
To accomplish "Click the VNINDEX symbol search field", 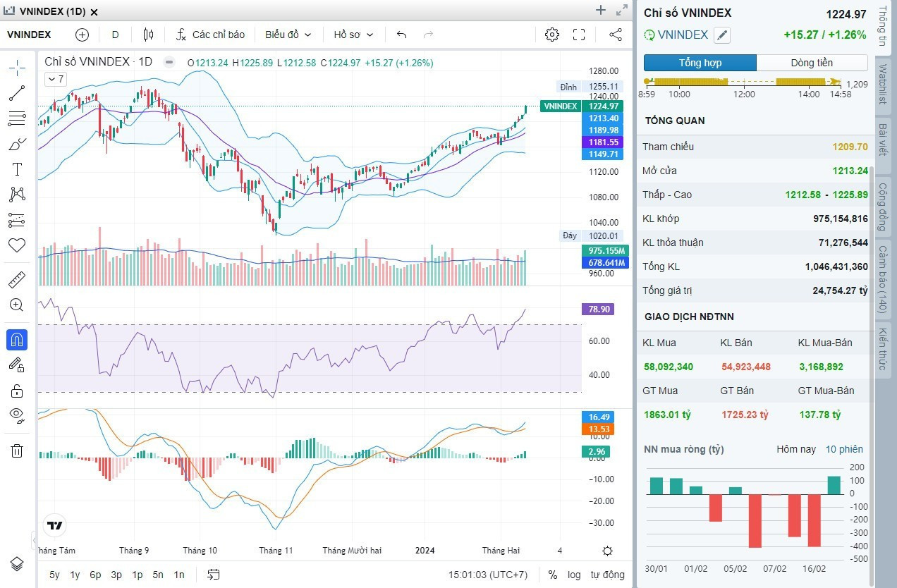I will (30, 35).
